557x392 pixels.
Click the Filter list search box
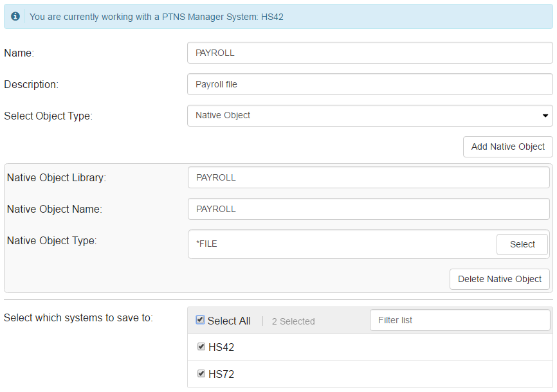pos(459,320)
